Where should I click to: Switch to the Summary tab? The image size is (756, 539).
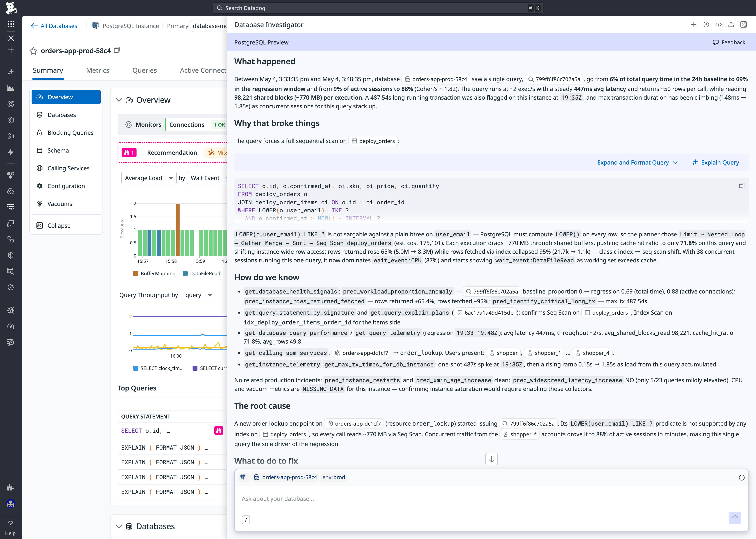pyautogui.click(x=48, y=70)
